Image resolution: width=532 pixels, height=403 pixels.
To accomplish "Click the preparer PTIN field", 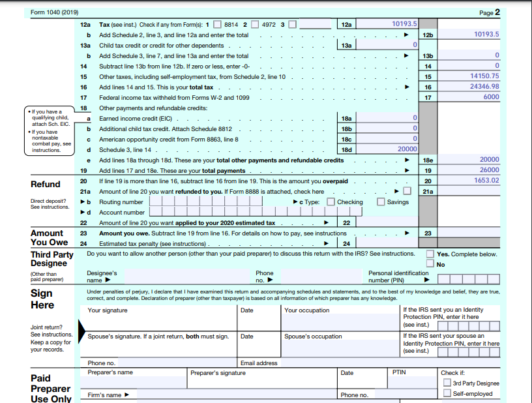I will coord(412,382).
